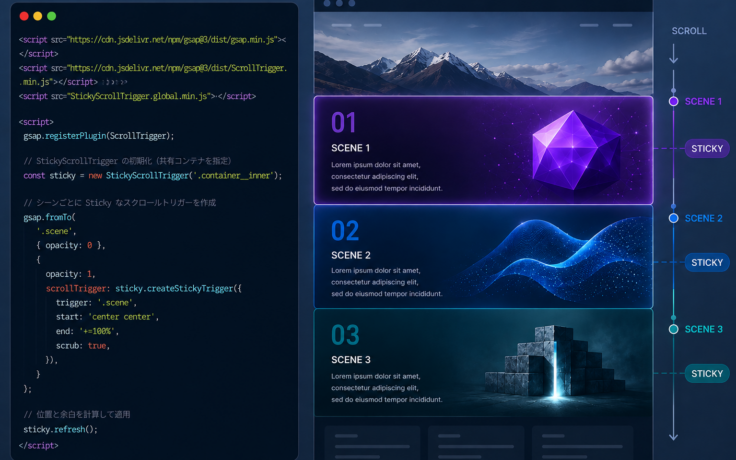The width and height of the screenshot is (736, 460).
Task: Click the const sticky = new StickyScrollTrigger line
Action: click(x=153, y=176)
